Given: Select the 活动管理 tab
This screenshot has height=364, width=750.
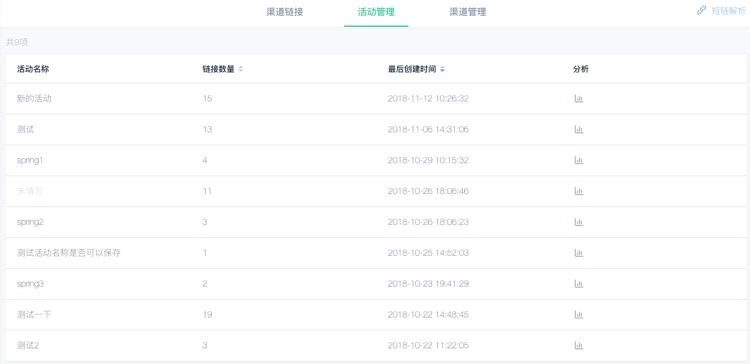Looking at the screenshot, I should (376, 12).
